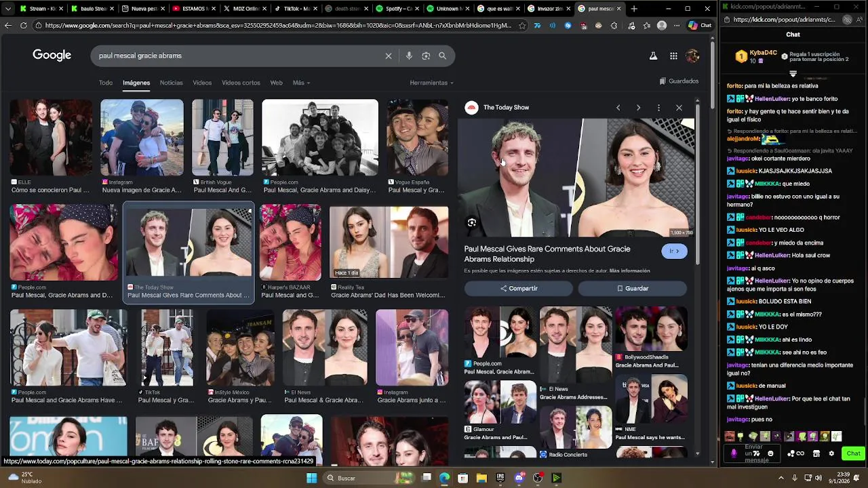Screen dimensions: 868x488
Task: Open the Edge browser profile icon
Action: click(662, 26)
